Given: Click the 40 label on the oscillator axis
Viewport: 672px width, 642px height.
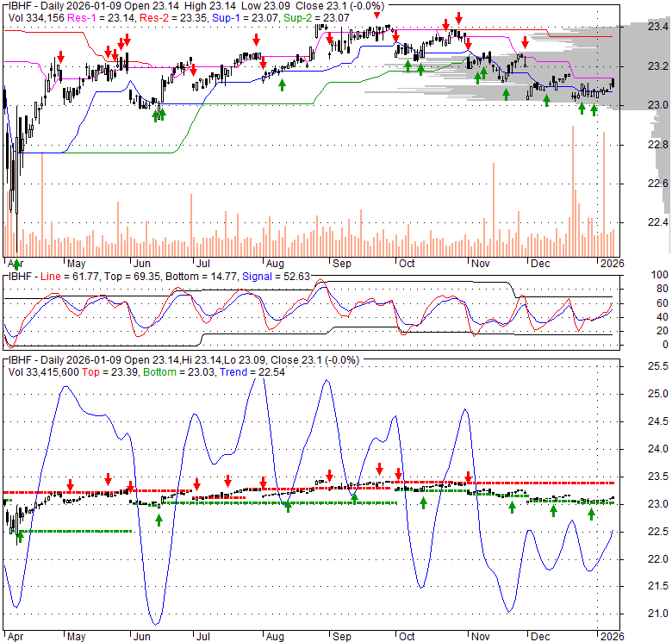Looking at the screenshot, I should click(663, 317).
